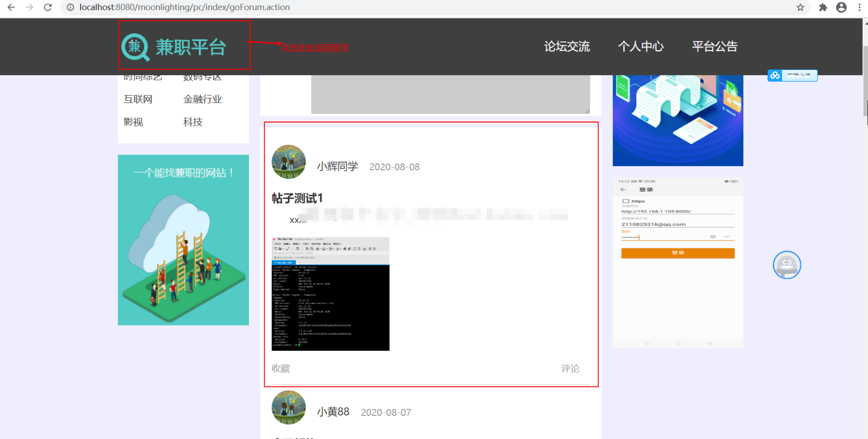
Task: View site info icon in address bar
Action: pos(70,7)
